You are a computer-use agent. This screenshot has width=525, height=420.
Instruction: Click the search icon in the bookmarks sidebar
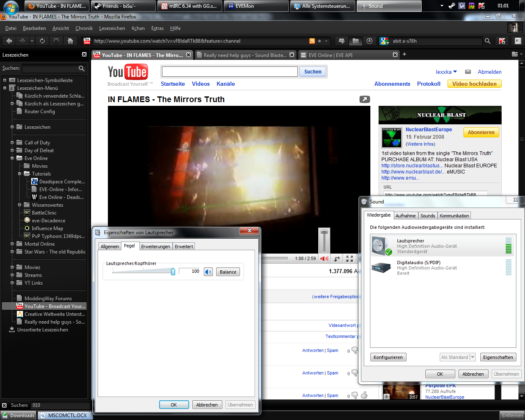(x=82, y=68)
